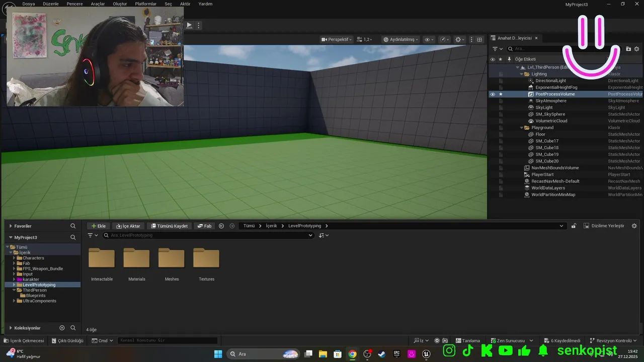Collapse the Playground folder in Outliner
Screen dimensions: 644x362
[x=522, y=128]
